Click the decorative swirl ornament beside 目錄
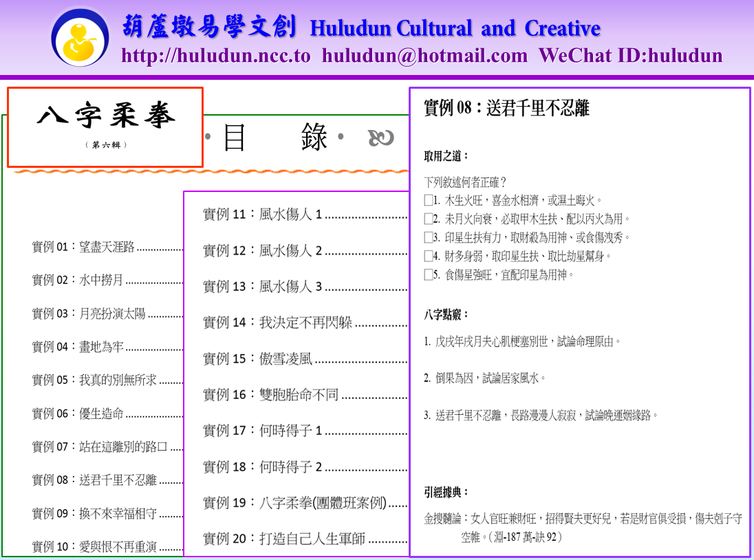This screenshot has height=560, width=754. [380, 138]
